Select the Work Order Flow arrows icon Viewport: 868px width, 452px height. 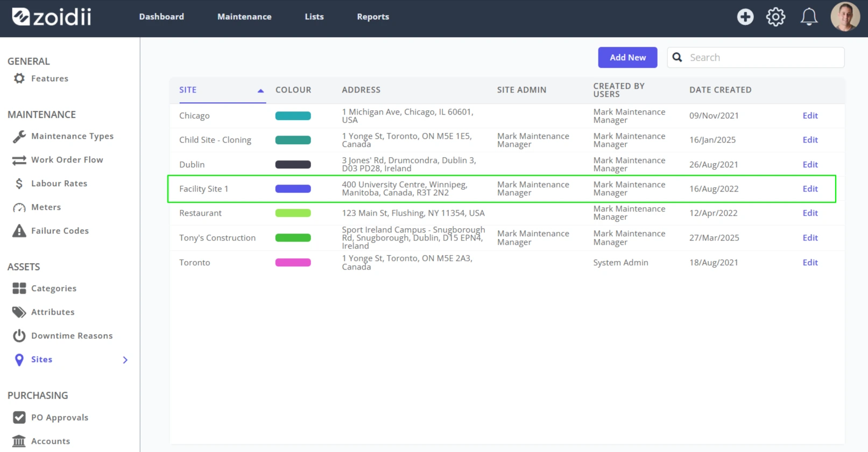pyautogui.click(x=19, y=160)
